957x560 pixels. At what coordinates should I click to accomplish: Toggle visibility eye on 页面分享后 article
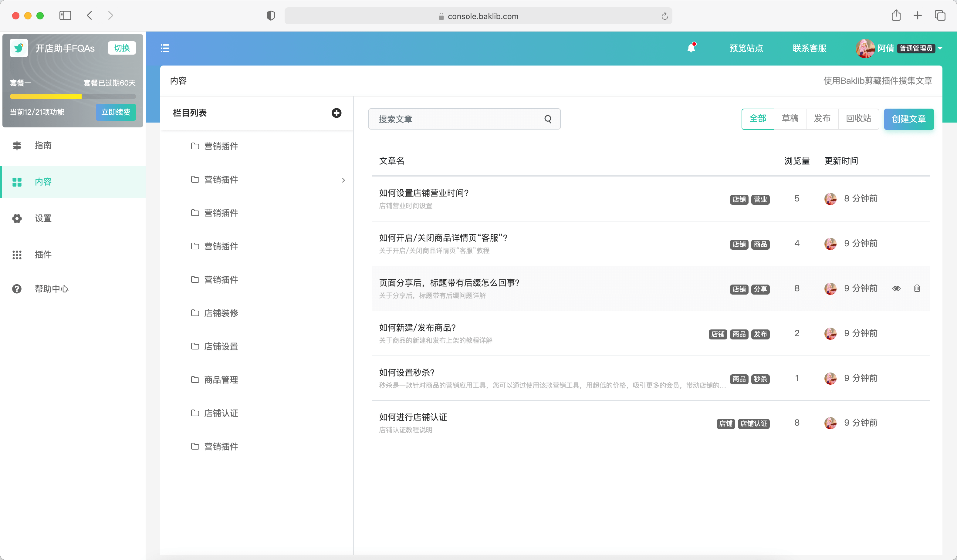(x=896, y=288)
